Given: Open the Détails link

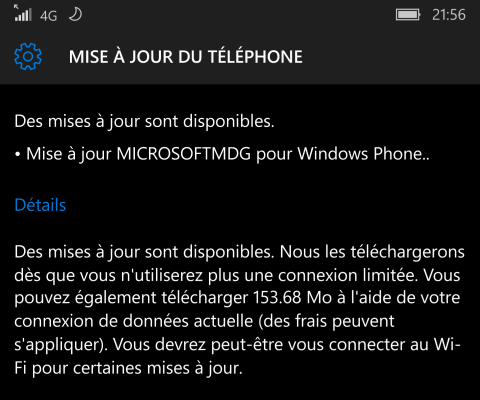Looking at the screenshot, I should [x=40, y=205].
